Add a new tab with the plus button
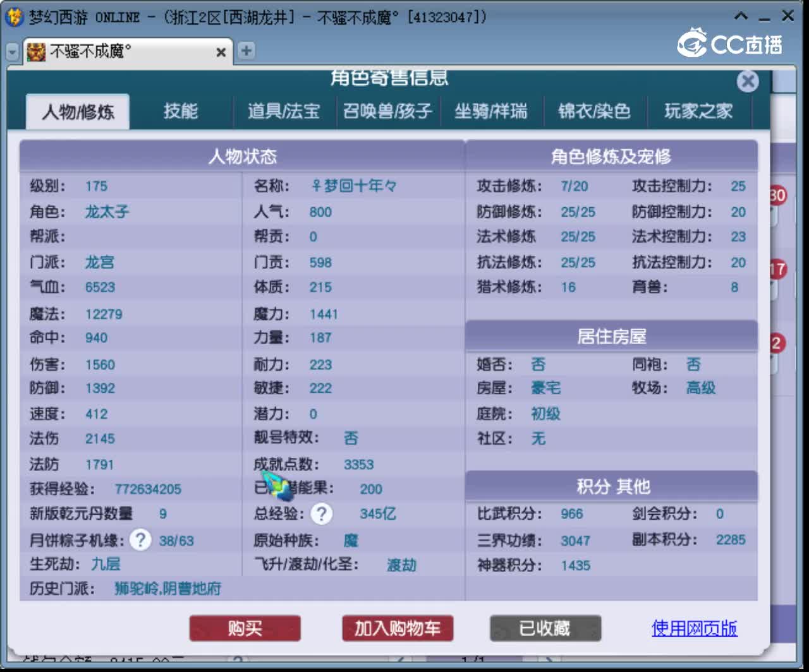The width and height of the screenshot is (809, 672). (246, 51)
